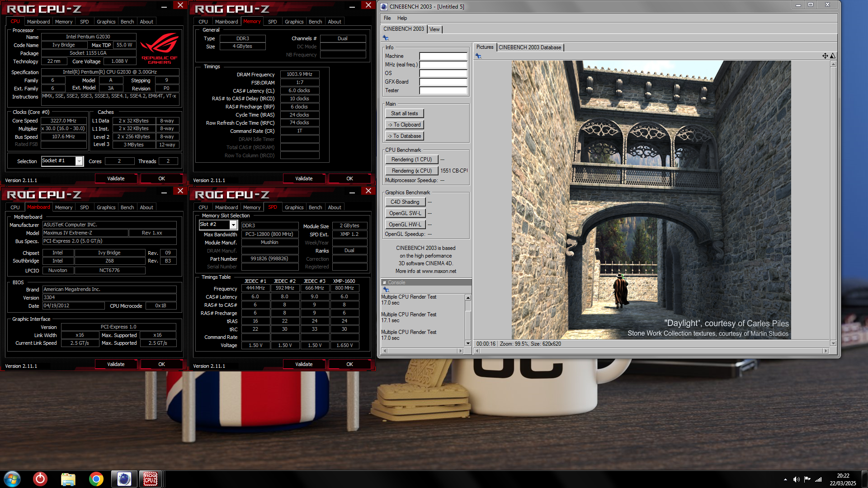
Task: Click the pin icon below the Pictures tab
Action: click(478, 56)
